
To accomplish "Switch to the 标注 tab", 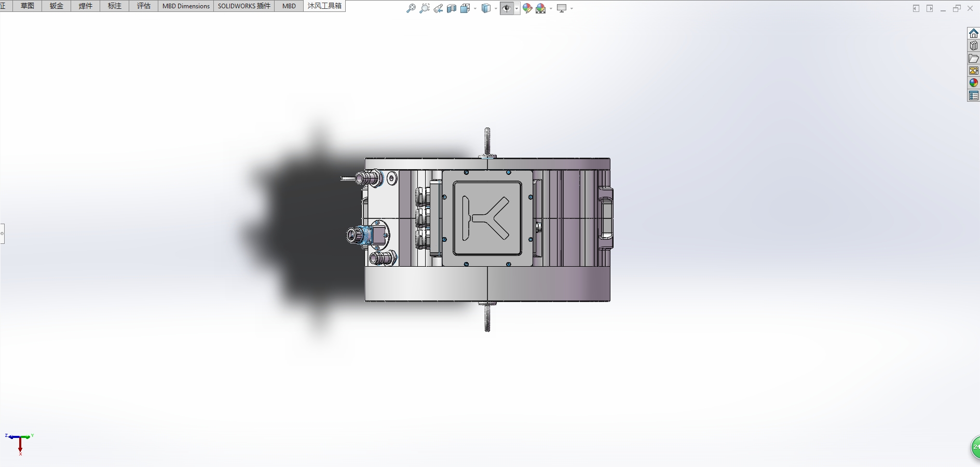I will (115, 6).
